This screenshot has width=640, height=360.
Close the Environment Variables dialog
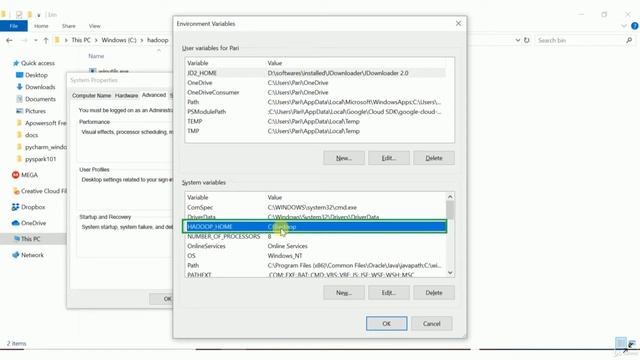coord(458,24)
